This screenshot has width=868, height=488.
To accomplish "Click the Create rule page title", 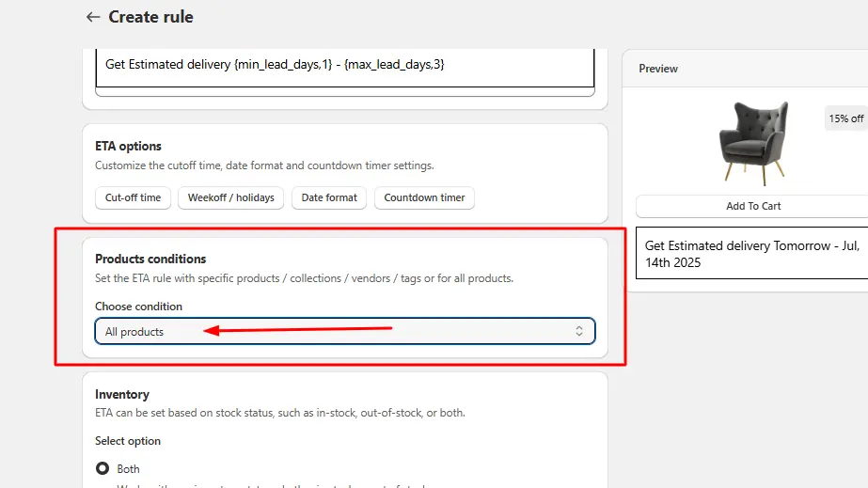I will (150, 17).
